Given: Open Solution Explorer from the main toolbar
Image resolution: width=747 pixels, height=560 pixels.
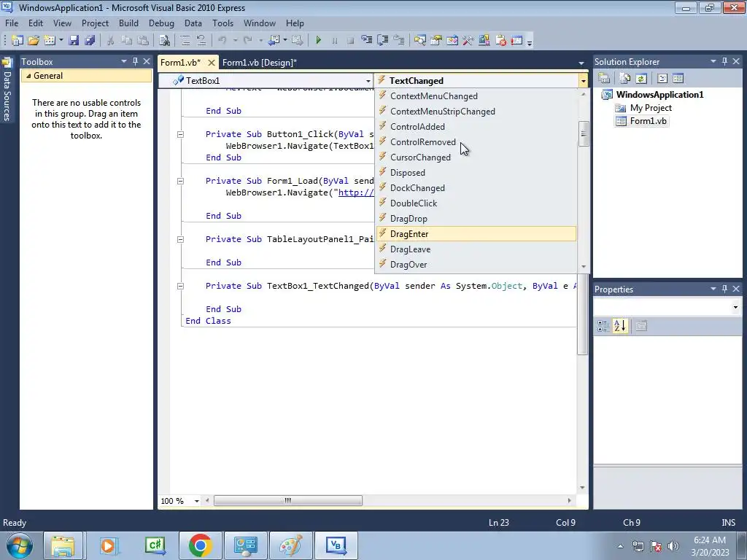Looking at the screenshot, I should tap(419, 41).
